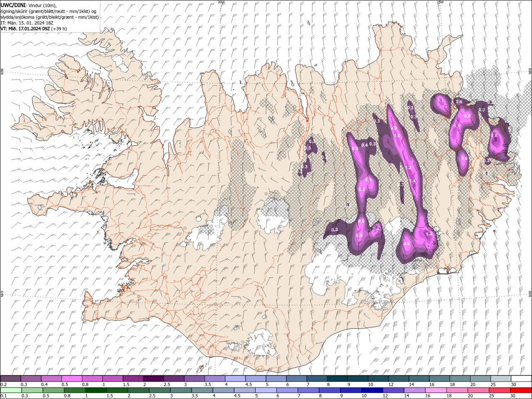Viewport: 532px width, 399px height.
Task: Click the dark teal snow swatch labeled 8
Action: click(337, 379)
